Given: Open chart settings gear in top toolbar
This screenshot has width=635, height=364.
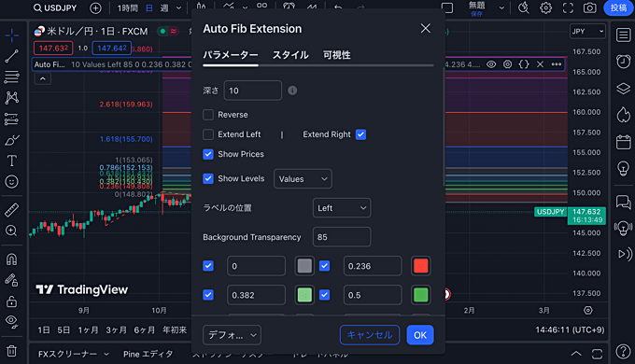Looking at the screenshot, I should pyautogui.click(x=546, y=7).
